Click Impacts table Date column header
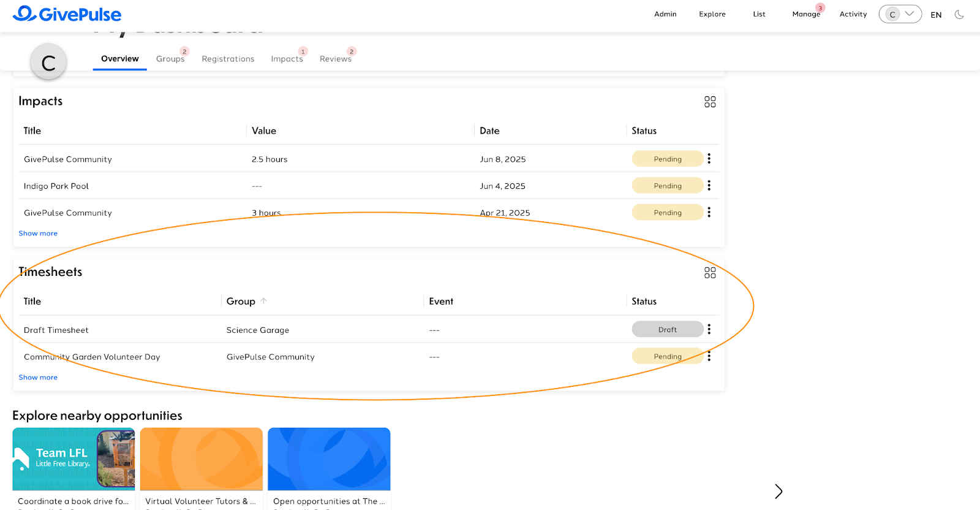This screenshot has width=980, height=510. [489, 131]
